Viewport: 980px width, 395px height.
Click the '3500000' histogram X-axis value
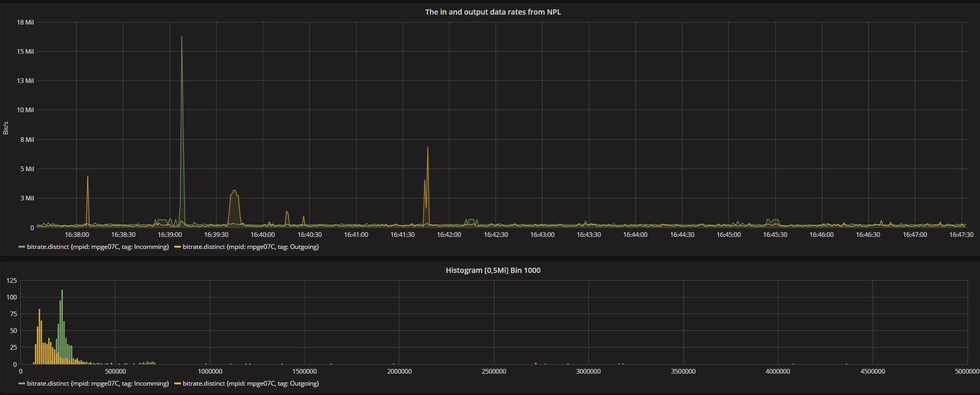(683, 372)
